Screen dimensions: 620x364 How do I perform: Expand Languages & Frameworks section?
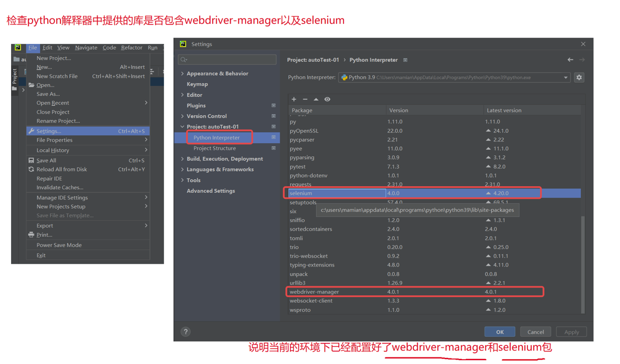(182, 170)
